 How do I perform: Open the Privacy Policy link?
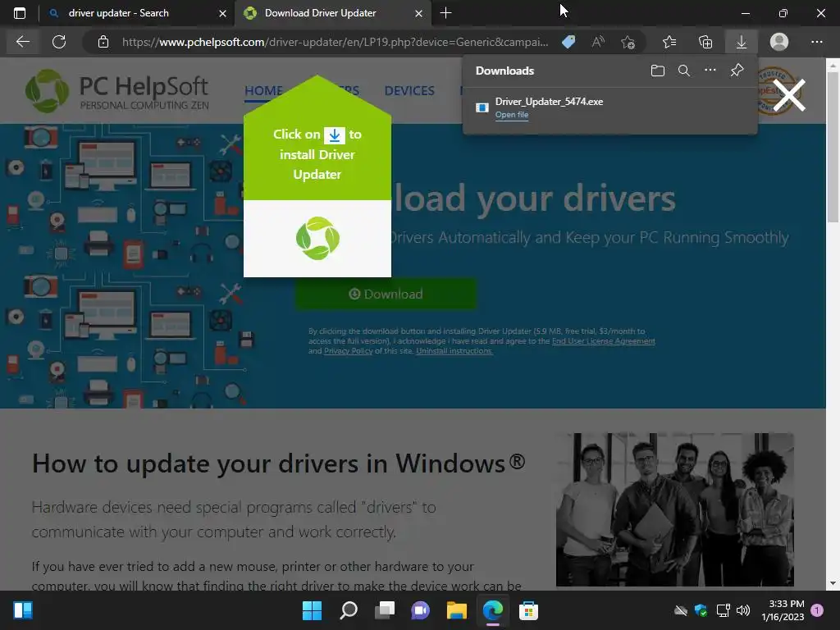coord(348,351)
